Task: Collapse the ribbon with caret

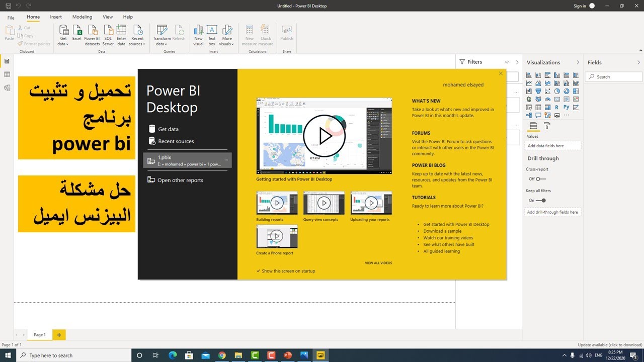Action: (640, 50)
